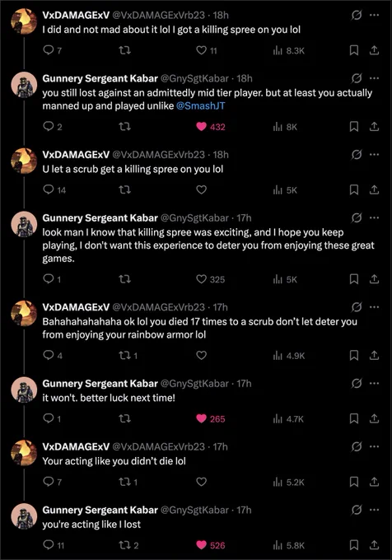Reply to VxDAMAGExV's first killing spree tweet

52,50
